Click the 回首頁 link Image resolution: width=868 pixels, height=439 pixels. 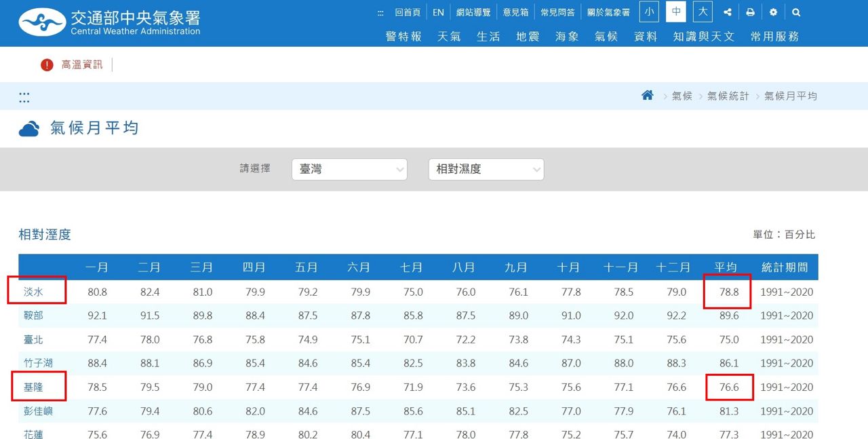(x=408, y=12)
